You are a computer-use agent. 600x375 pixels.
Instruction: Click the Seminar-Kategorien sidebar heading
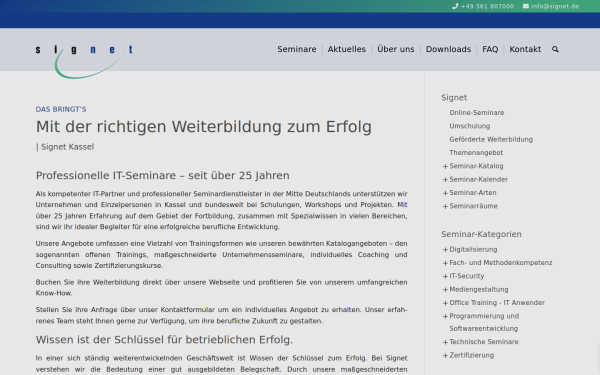pyautogui.click(x=481, y=234)
